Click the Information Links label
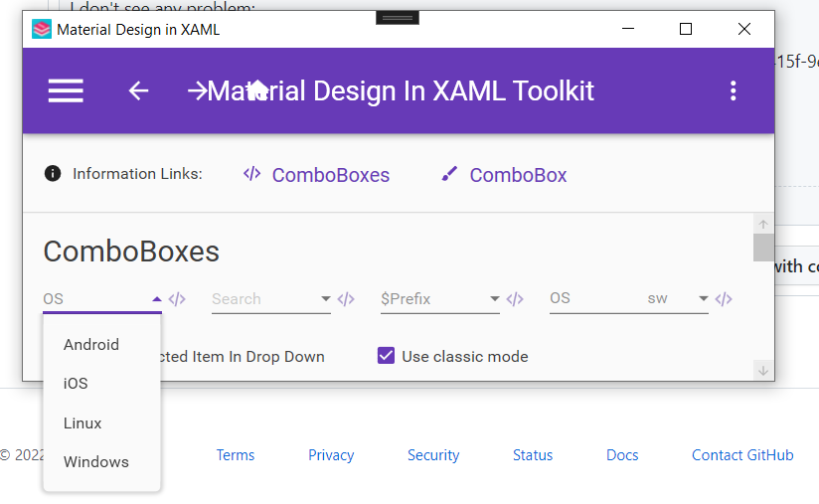Screen dimensions: 819x504 [137, 173]
